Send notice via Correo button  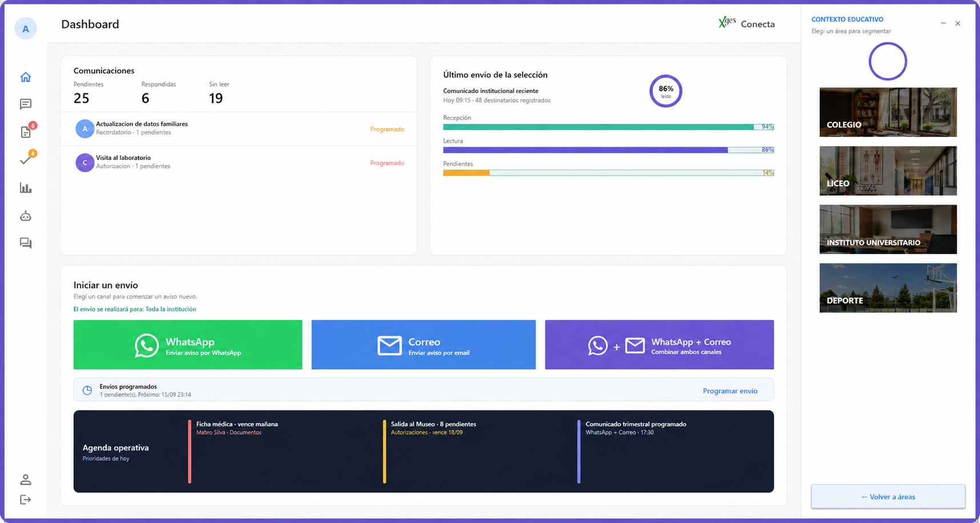(424, 345)
